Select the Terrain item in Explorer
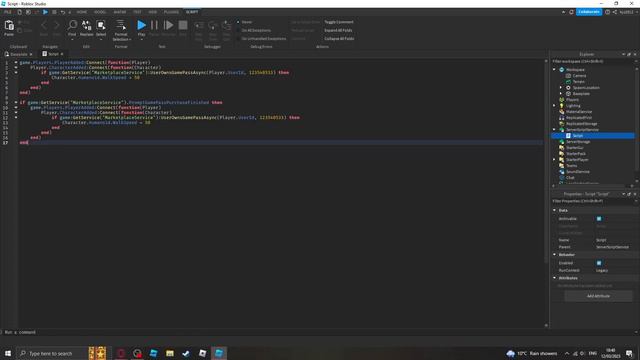The width and height of the screenshot is (640, 360). [x=578, y=82]
